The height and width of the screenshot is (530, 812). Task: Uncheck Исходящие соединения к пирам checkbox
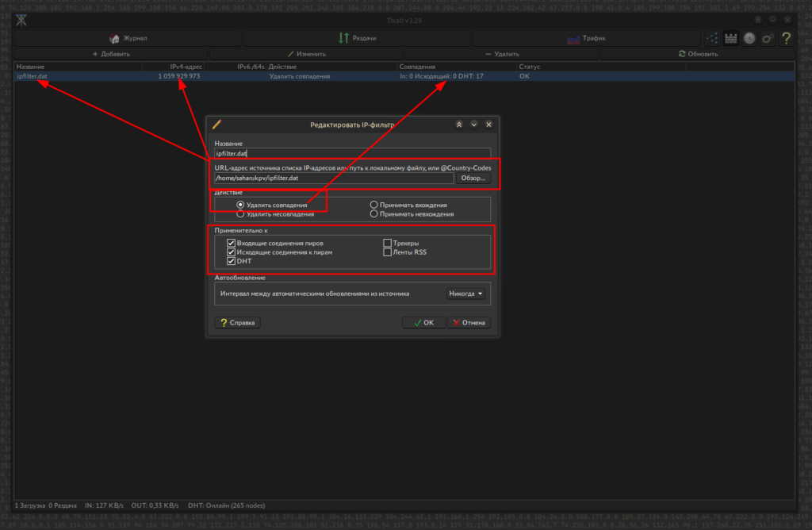click(x=231, y=252)
